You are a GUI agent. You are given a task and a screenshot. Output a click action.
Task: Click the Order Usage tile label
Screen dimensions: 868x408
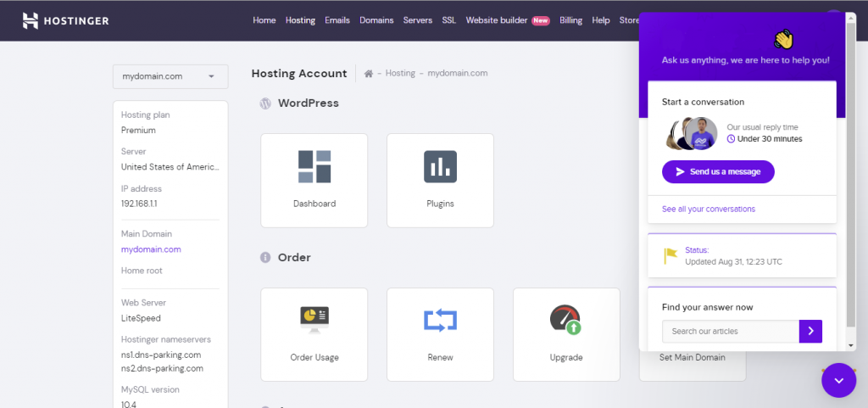tap(314, 358)
